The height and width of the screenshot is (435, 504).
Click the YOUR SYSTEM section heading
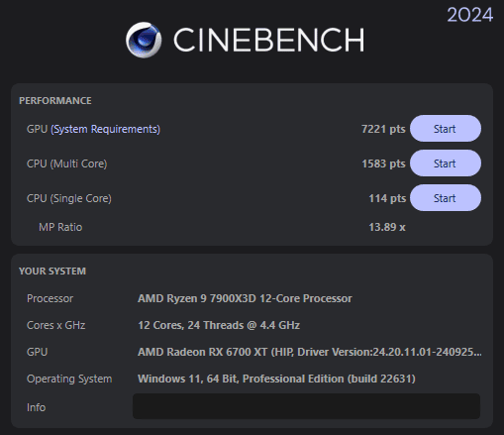tap(52, 272)
